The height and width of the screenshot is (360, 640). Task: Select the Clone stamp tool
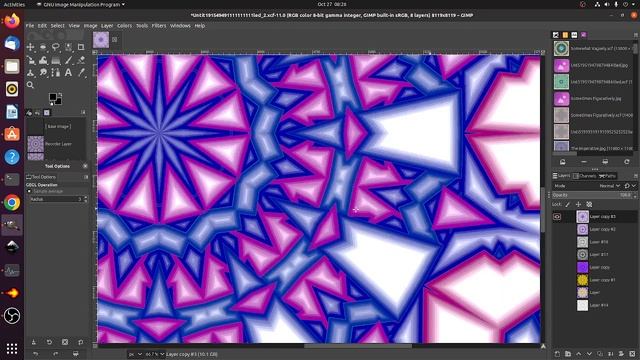tap(30, 73)
